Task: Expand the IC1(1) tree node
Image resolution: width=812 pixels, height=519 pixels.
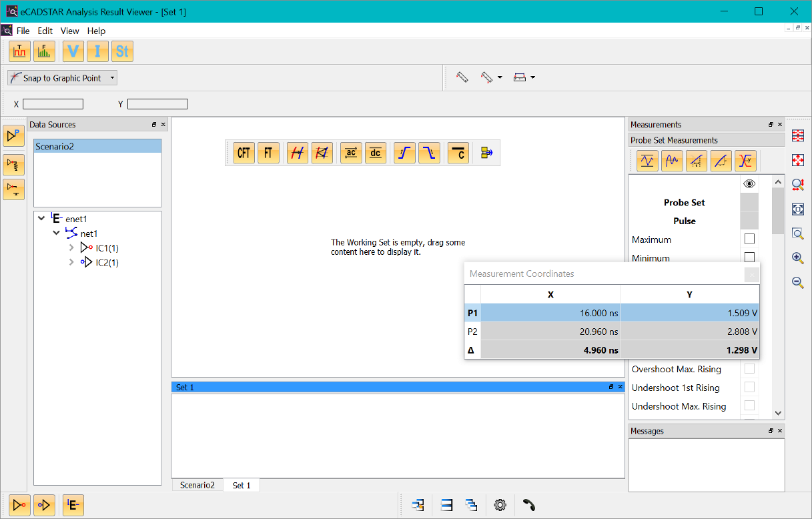Action: [71, 248]
